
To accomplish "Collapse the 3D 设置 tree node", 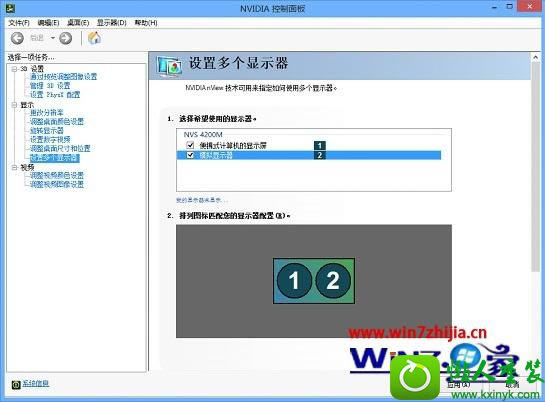I will tap(14, 69).
